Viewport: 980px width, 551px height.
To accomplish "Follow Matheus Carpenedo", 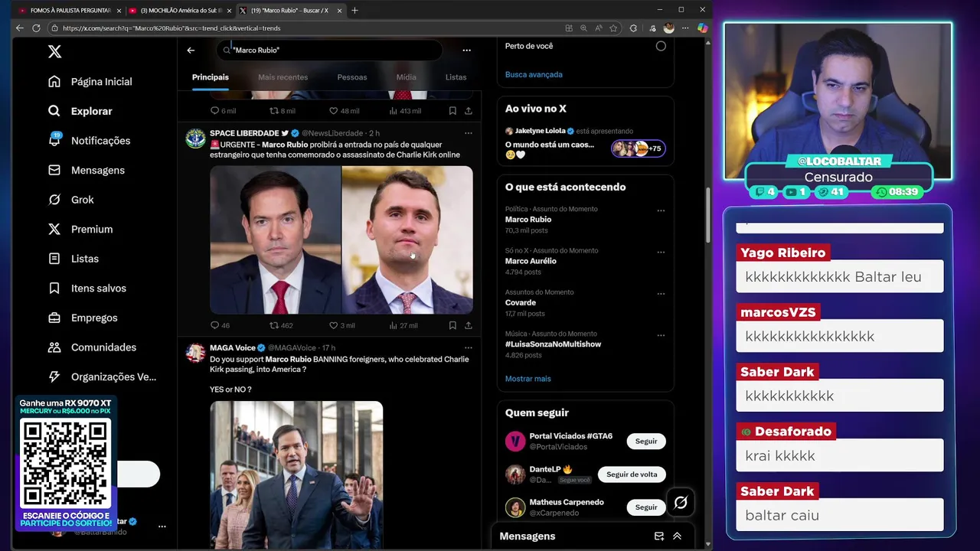I will click(x=646, y=507).
